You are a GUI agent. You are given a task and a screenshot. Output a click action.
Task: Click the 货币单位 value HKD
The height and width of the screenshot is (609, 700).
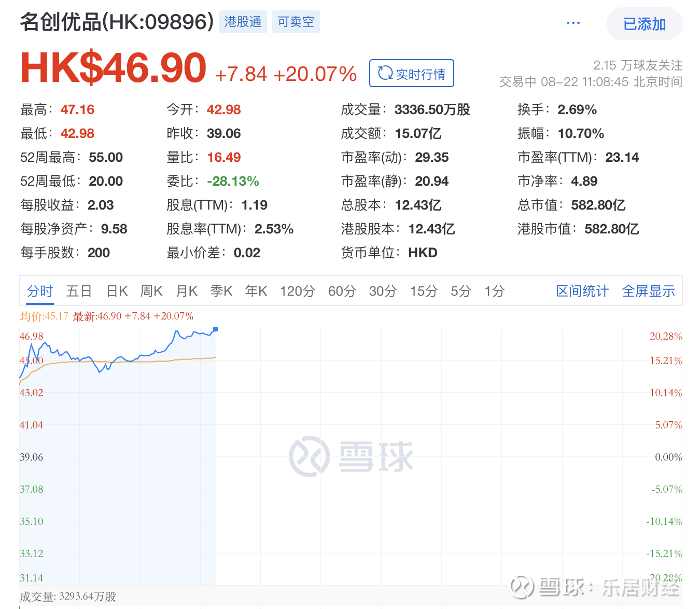[x=423, y=253]
